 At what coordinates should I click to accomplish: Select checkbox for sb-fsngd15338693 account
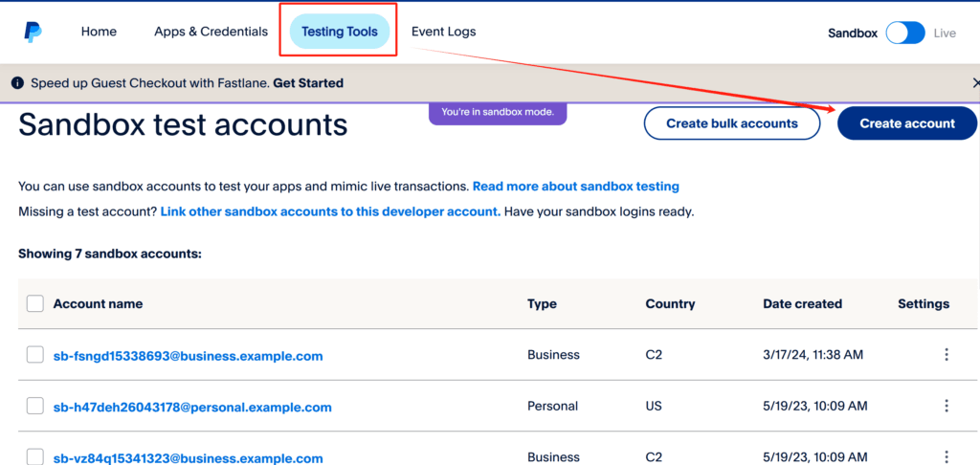click(35, 355)
